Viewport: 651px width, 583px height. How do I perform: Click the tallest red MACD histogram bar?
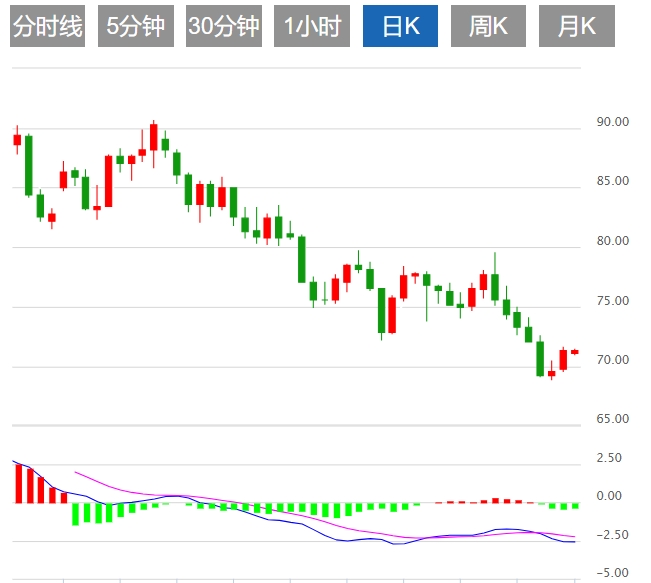click(x=18, y=483)
